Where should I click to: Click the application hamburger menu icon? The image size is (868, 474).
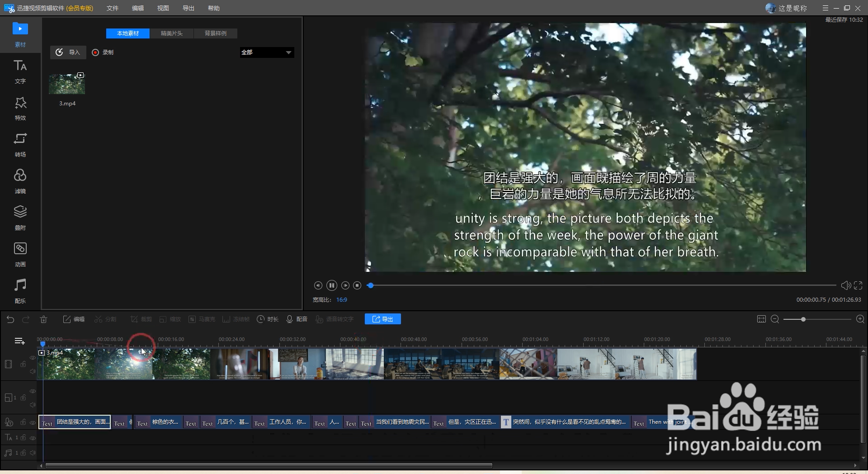[826, 8]
